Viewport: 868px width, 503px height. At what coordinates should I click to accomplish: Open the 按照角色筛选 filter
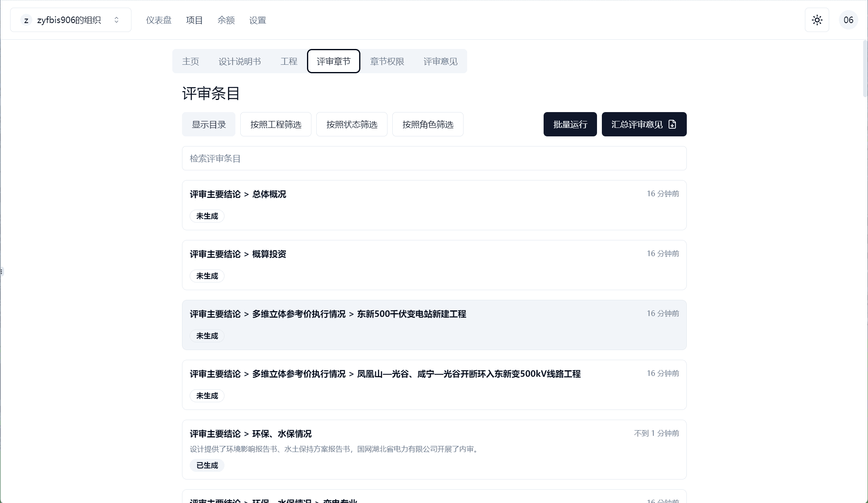point(428,124)
